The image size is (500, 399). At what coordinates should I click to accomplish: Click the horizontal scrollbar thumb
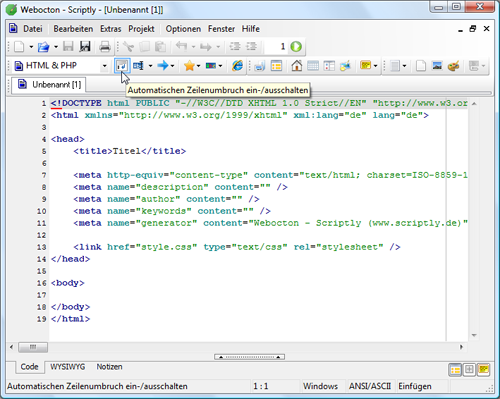pyautogui.click(x=33, y=347)
